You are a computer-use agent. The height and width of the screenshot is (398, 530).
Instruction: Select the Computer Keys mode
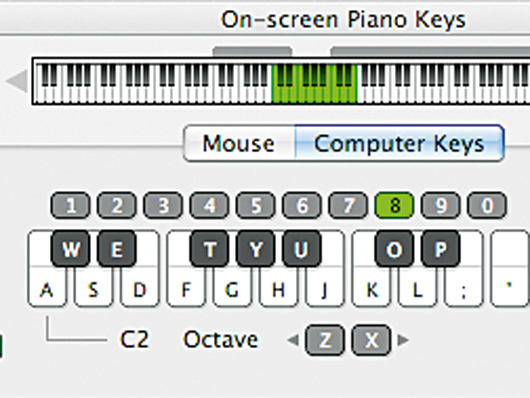(400, 143)
